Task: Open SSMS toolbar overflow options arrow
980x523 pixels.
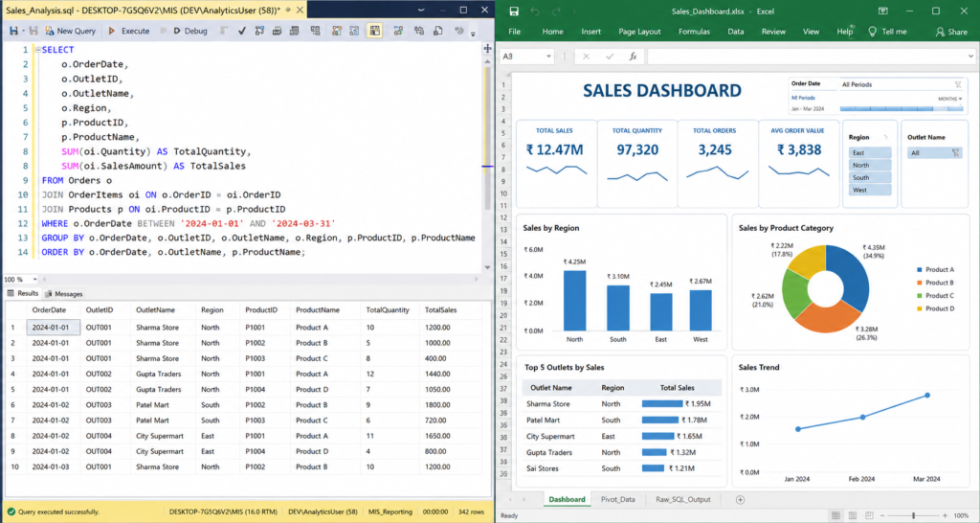Action: click(473, 34)
